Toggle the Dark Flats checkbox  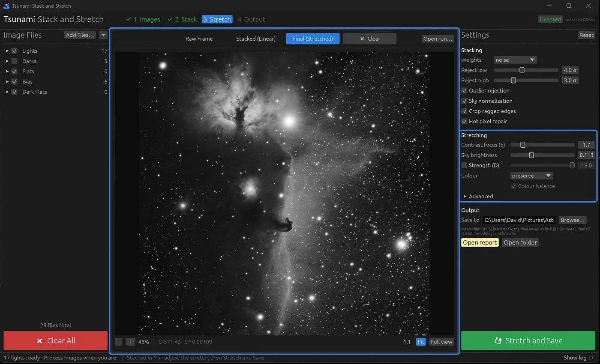[x=15, y=92]
